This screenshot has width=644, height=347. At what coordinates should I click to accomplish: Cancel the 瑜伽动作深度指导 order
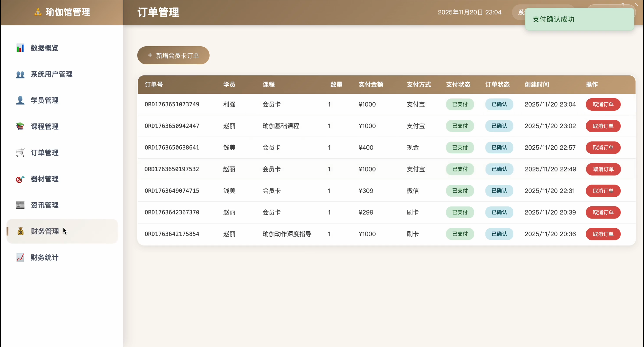[603, 234]
